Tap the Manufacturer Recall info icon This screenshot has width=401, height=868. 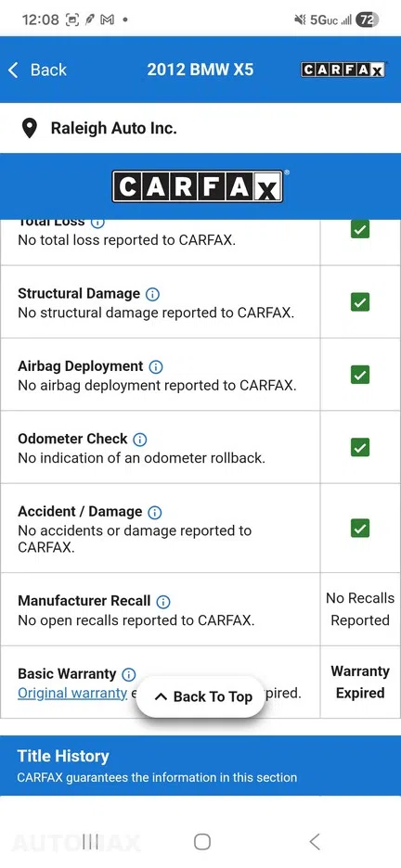point(163,602)
